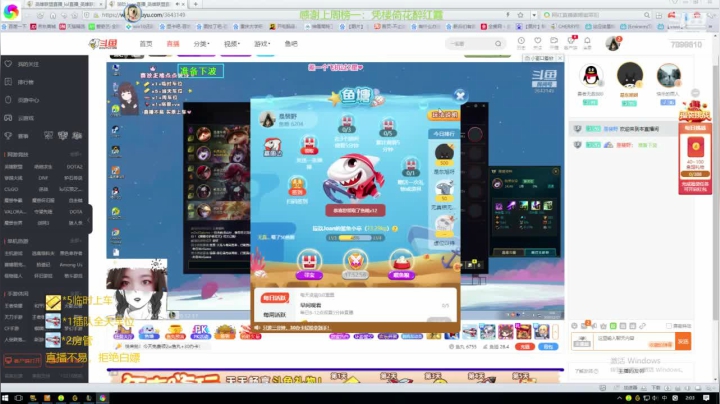Select the 每周活跃 weekly tab
The image size is (720, 404).
(x=275, y=315)
